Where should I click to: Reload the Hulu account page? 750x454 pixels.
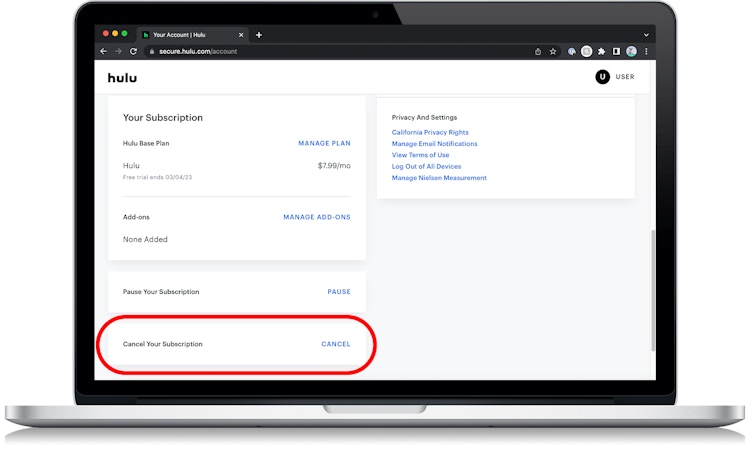(133, 51)
